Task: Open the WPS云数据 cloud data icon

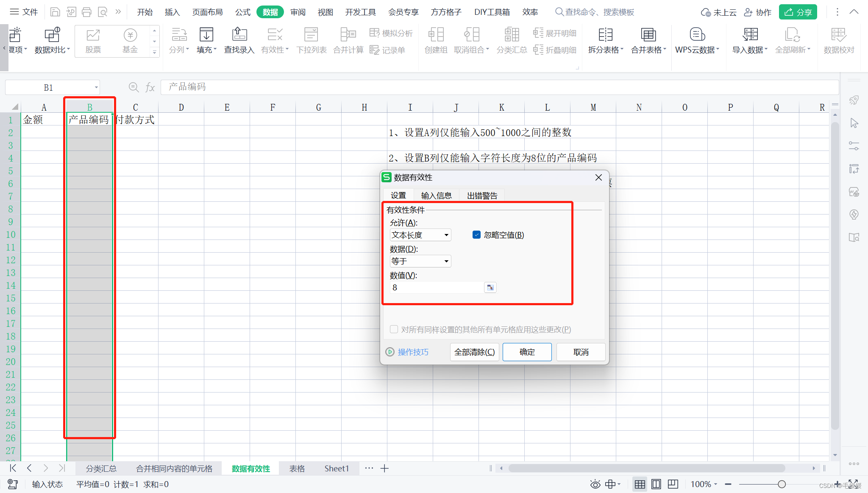Action: pos(697,35)
